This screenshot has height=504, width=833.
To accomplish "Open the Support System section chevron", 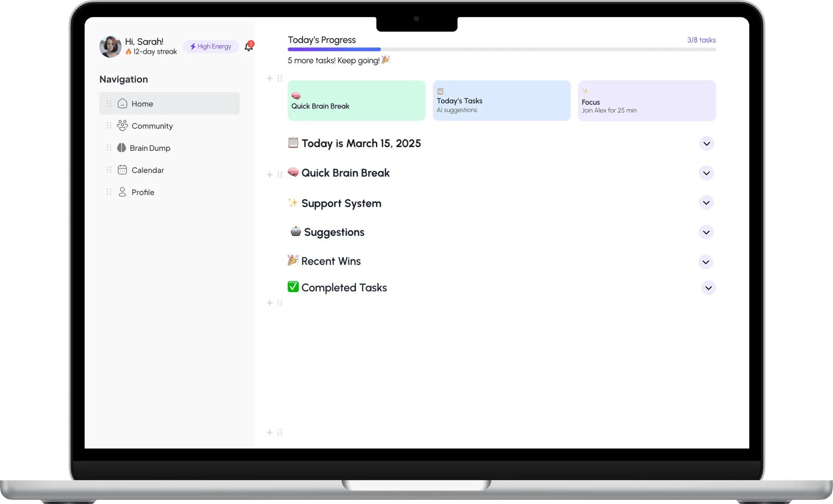I will point(706,203).
